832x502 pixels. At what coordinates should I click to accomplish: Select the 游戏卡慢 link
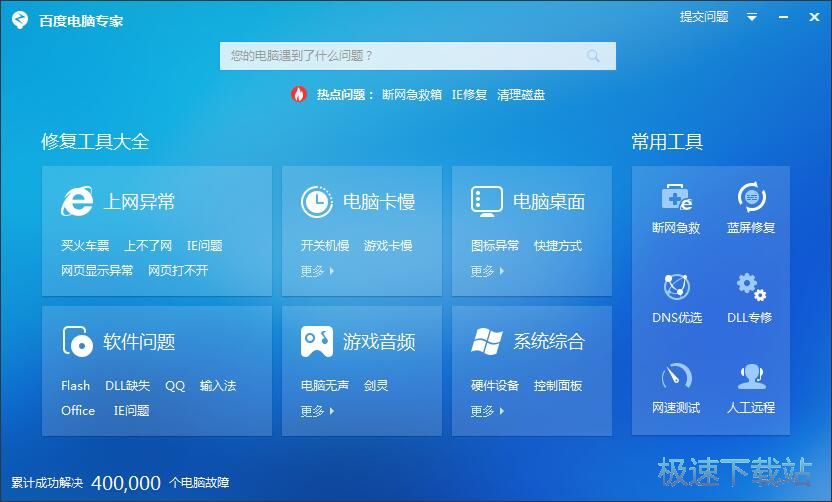tap(388, 246)
